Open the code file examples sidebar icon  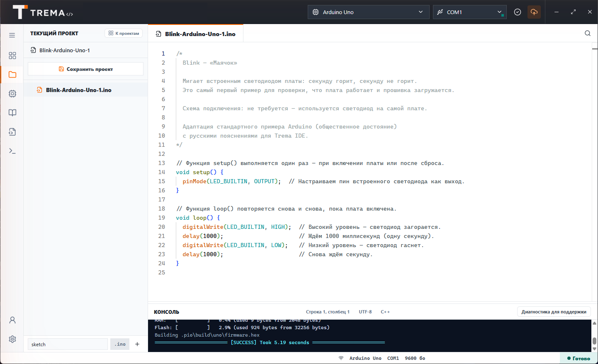[x=12, y=132]
